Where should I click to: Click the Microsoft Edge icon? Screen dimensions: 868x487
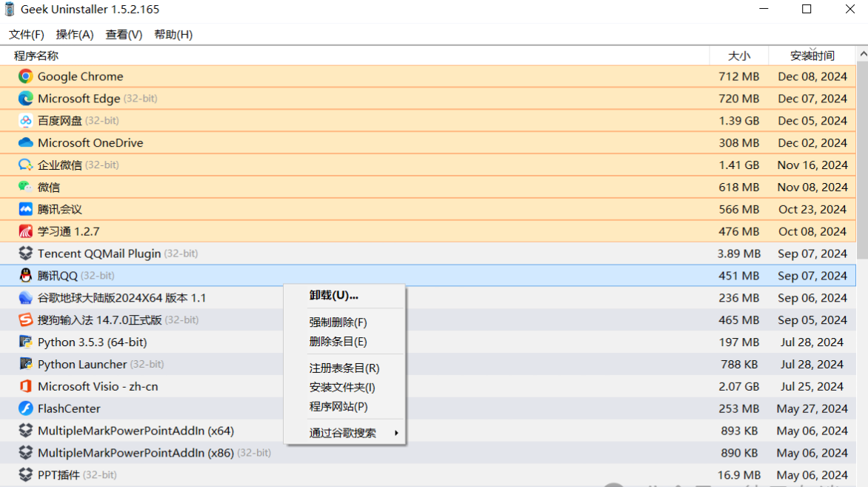tap(25, 98)
